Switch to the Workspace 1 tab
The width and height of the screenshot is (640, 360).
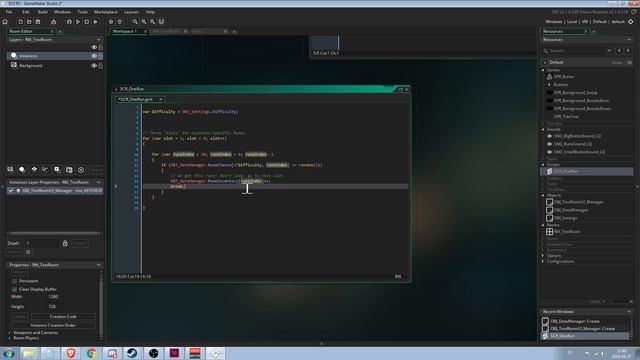pyautogui.click(x=125, y=31)
